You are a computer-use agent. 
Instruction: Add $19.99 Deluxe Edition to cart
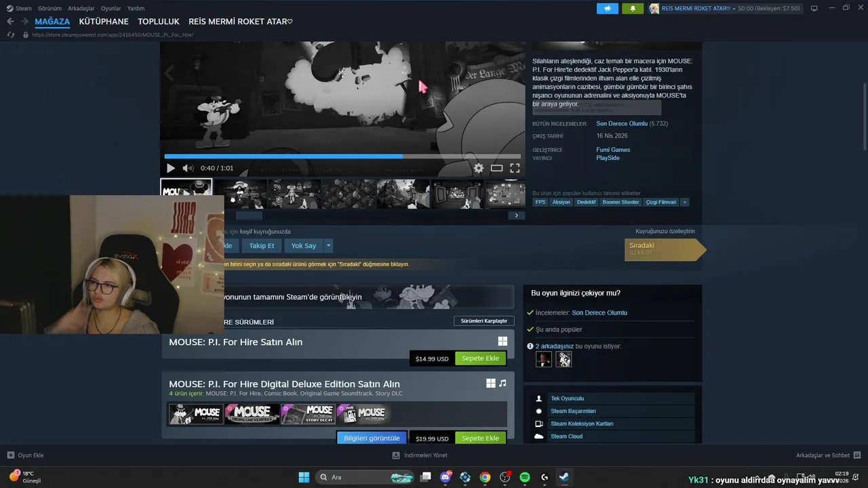[480, 439]
